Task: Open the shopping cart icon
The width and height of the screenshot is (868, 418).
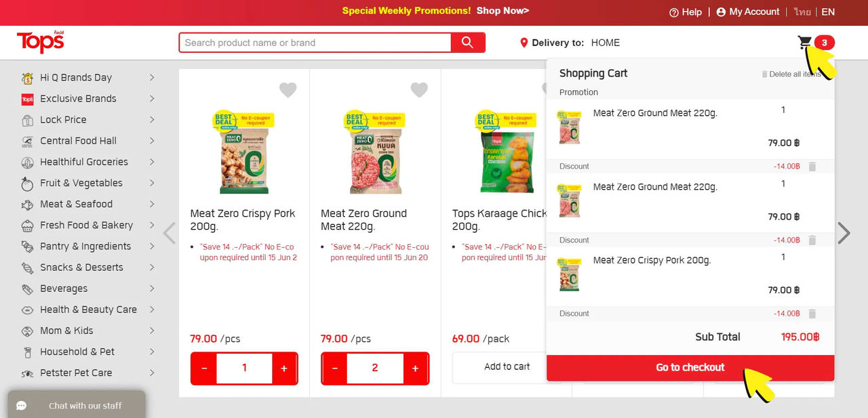Action: (x=805, y=43)
